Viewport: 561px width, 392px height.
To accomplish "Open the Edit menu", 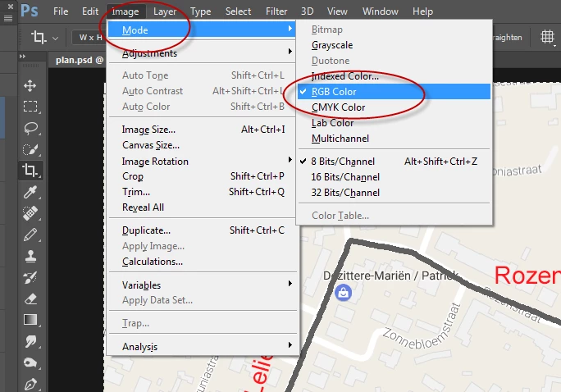I will coord(89,11).
